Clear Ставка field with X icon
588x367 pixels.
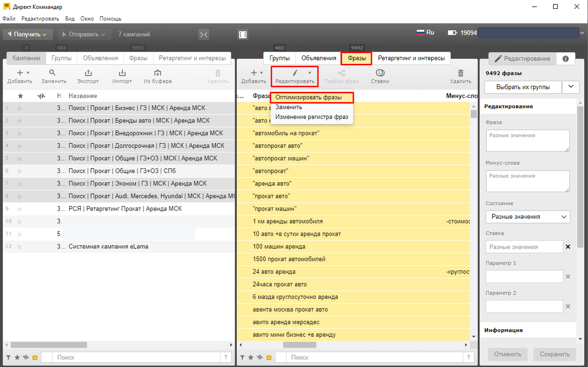568,247
